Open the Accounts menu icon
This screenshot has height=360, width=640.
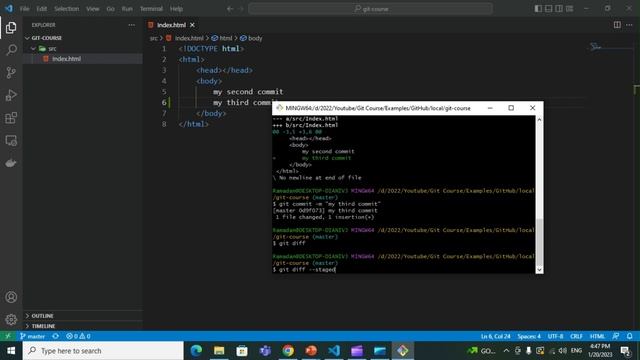click(11, 297)
